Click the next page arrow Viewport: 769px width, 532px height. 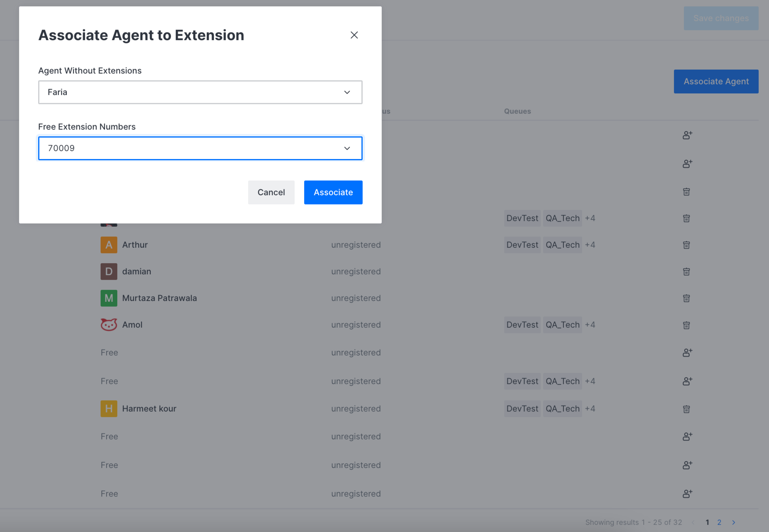click(x=733, y=522)
